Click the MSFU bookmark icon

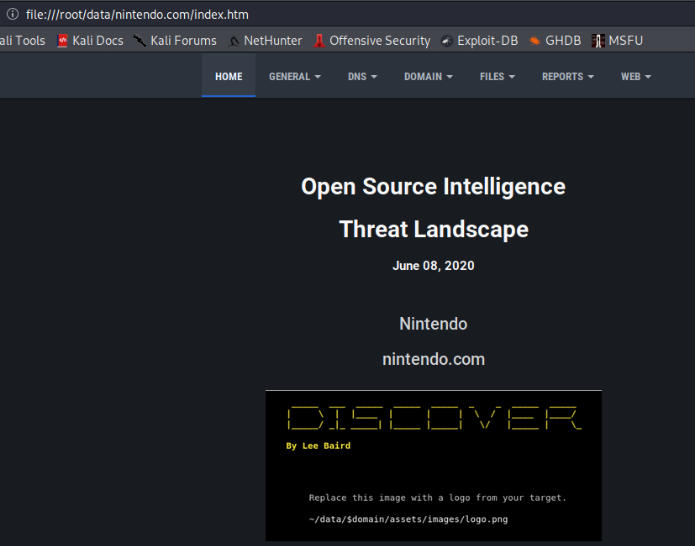pos(598,41)
